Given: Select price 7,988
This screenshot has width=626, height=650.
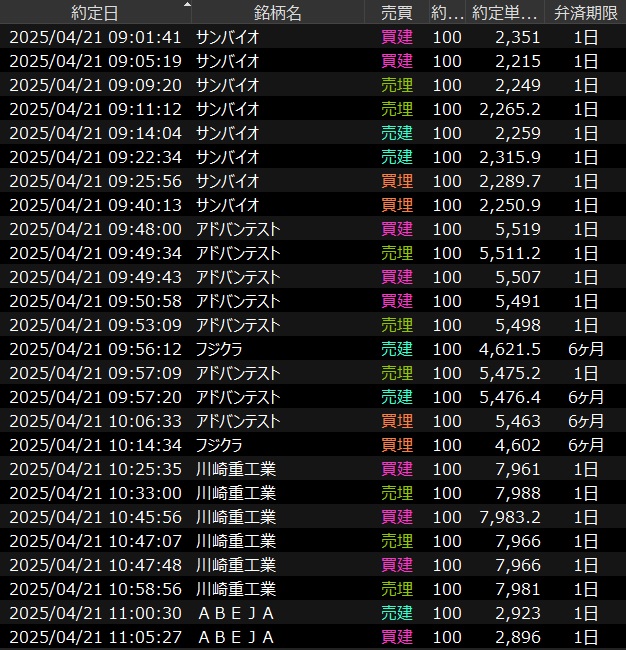Looking at the screenshot, I should [x=518, y=494].
